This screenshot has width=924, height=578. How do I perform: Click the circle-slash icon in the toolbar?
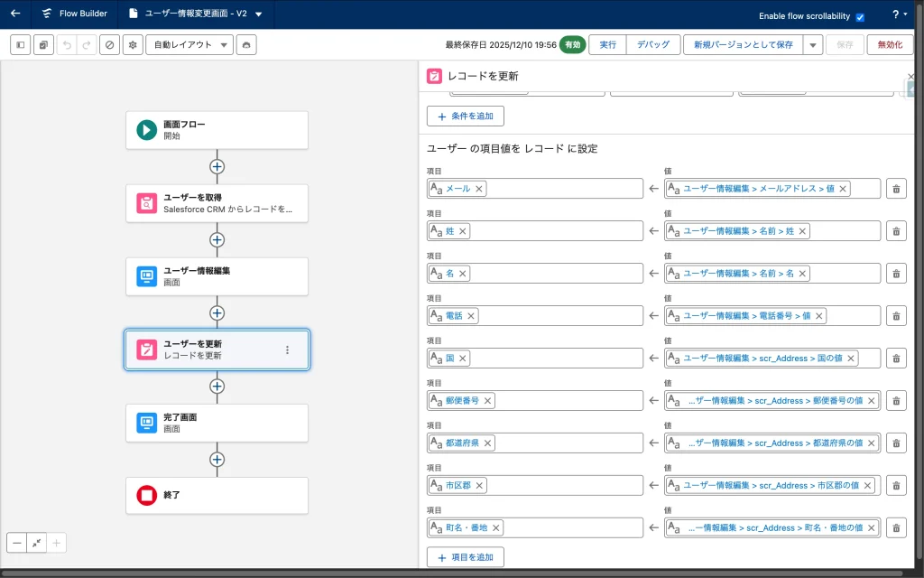coord(109,45)
